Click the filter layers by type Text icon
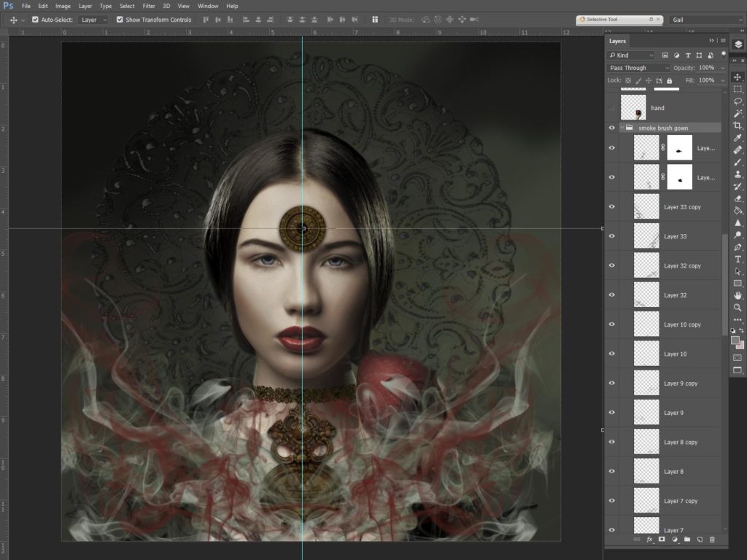Screen dimensions: 747x560 [x=688, y=55]
